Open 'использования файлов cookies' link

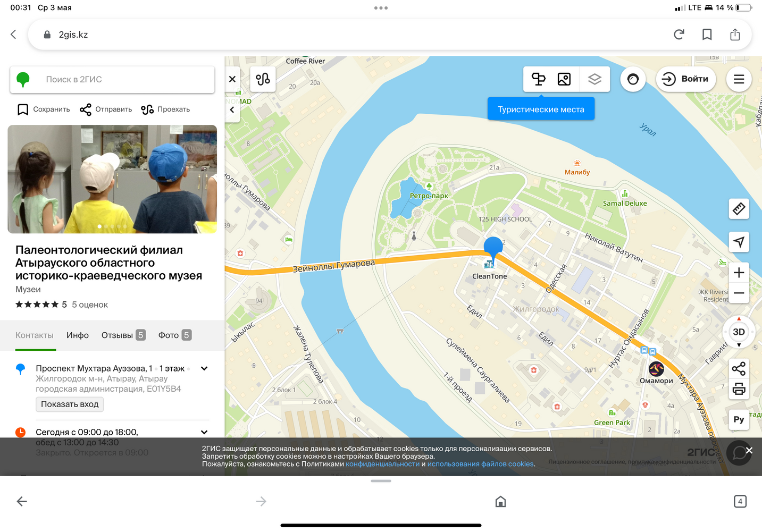[480, 464]
